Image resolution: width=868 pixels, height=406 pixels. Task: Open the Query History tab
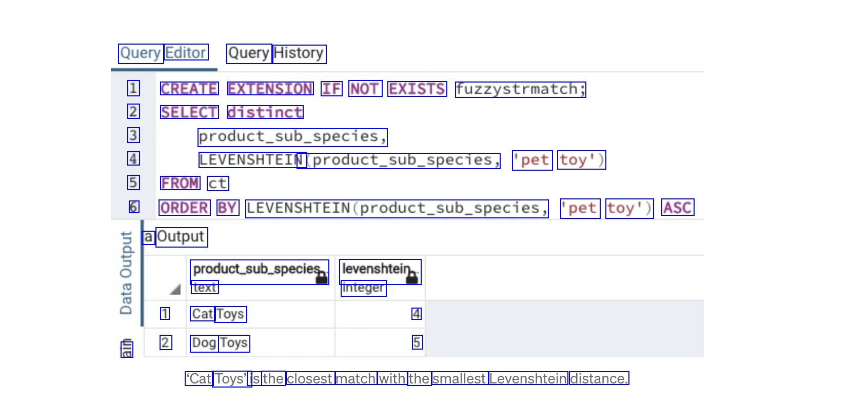click(276, 53)
